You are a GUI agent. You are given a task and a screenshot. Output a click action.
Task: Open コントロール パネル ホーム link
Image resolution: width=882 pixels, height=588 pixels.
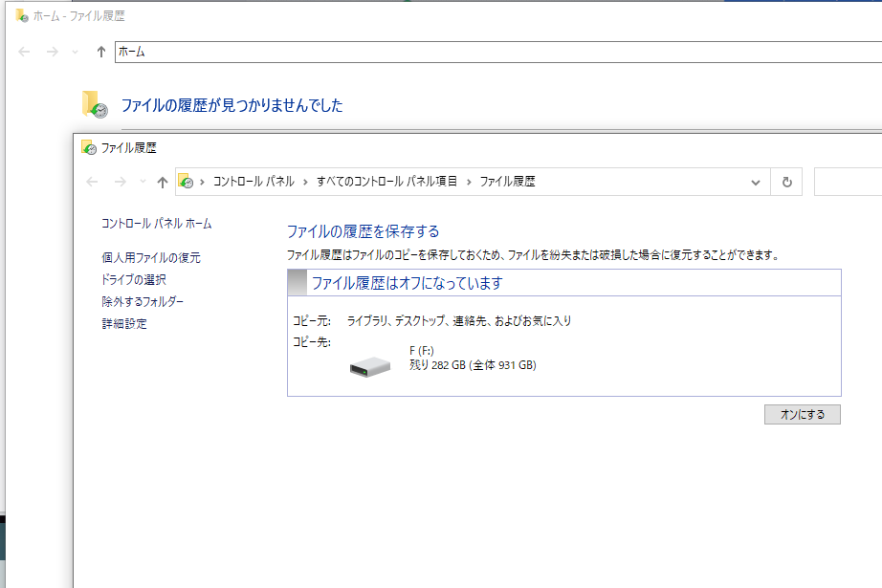156,224
